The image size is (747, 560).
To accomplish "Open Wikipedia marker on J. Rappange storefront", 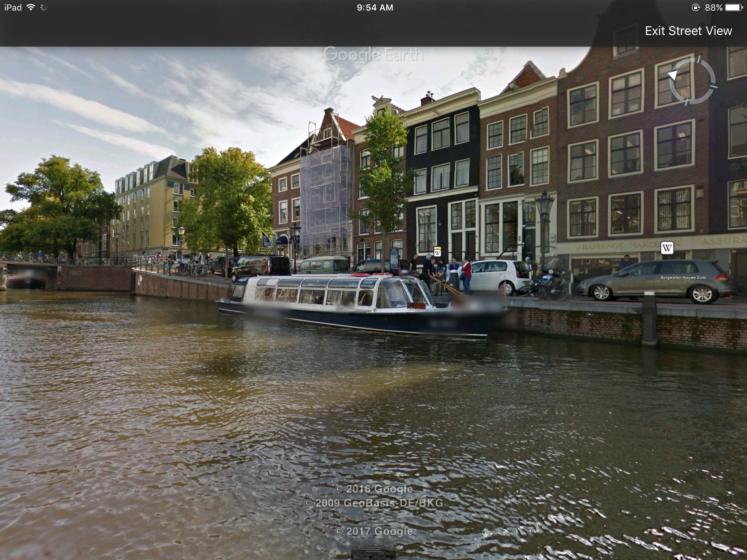I will pos(667,248).
